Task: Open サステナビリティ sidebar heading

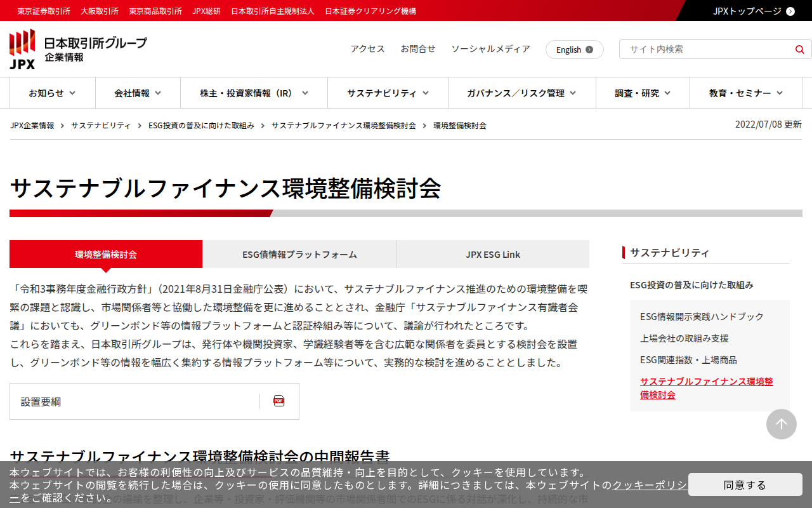Action: [669, 253]
